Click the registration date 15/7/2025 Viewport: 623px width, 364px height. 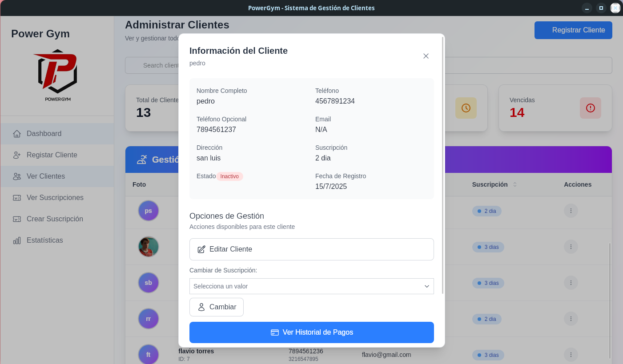click(331, 187)
